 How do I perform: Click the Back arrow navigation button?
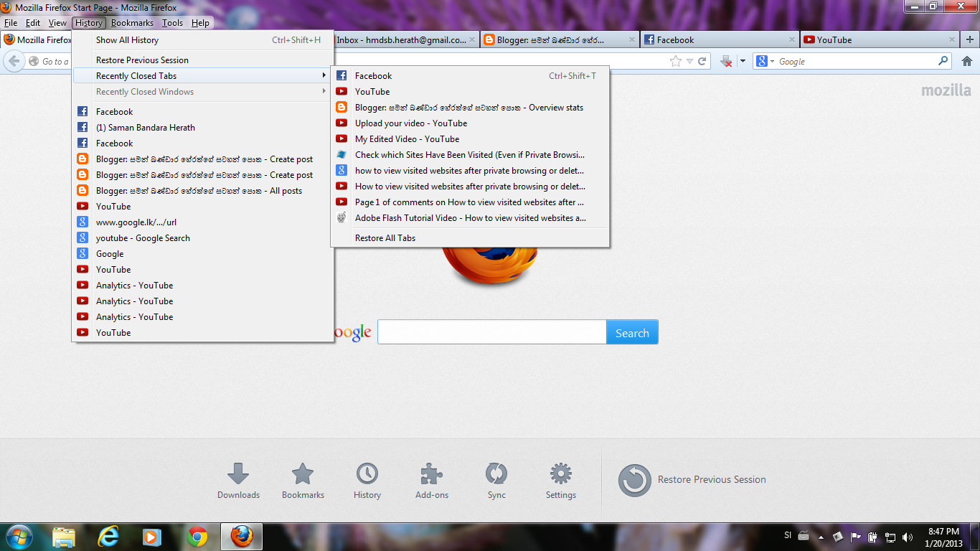[14, 62]
